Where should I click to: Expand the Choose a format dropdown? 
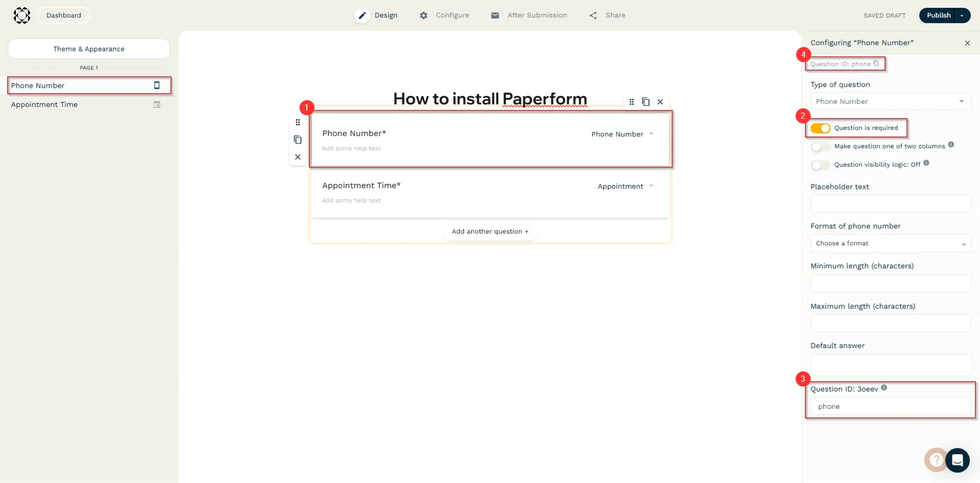[x=890, y=243]
